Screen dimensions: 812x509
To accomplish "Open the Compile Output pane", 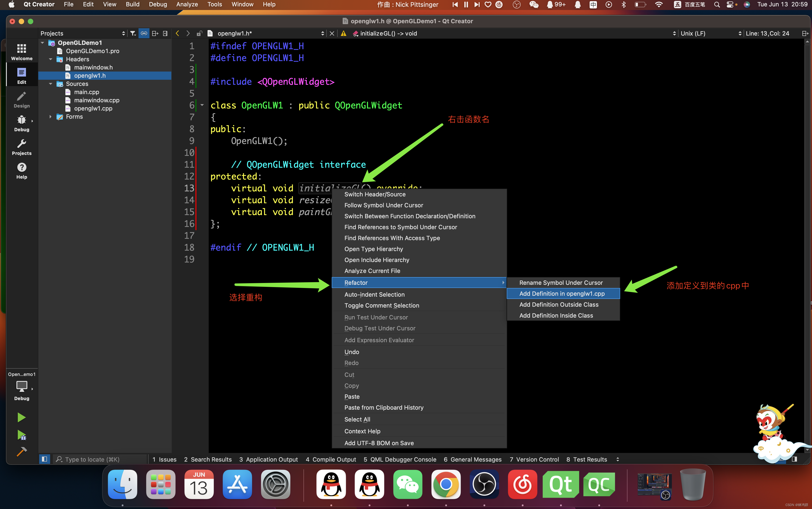I will tap(331, 459).
